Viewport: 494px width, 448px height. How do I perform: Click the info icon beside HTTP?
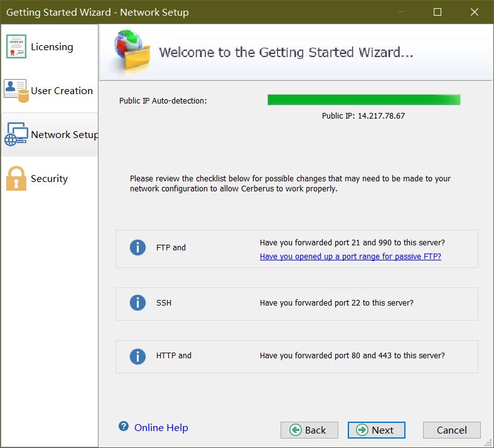137,356
